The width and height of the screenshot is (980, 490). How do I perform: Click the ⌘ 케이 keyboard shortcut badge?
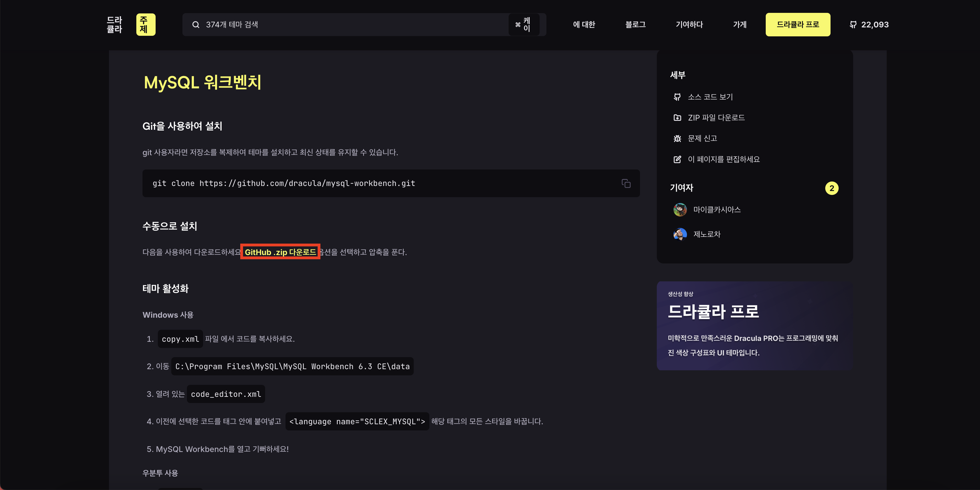[524, 25]
